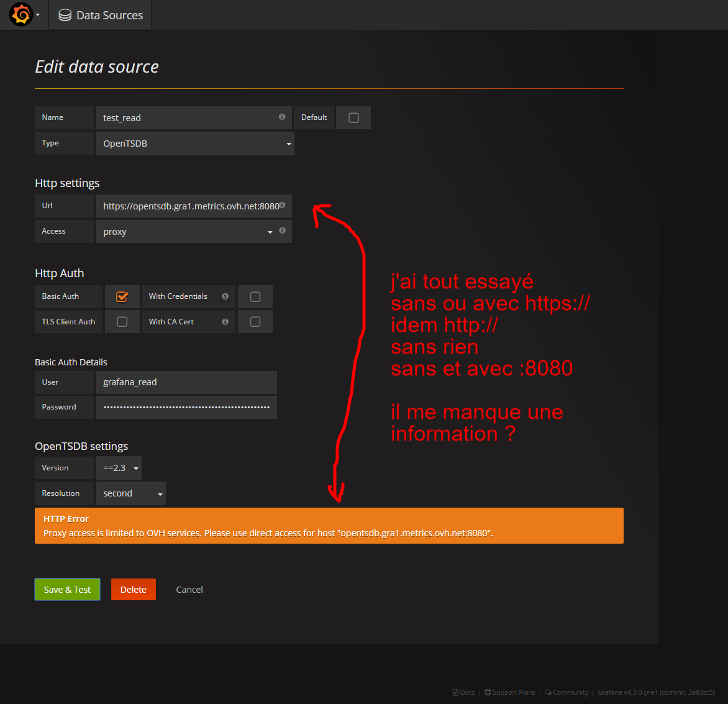728x704 pixels.
Task: Enable the TLS Client Auth checkbox
Action: coord(122,322)
